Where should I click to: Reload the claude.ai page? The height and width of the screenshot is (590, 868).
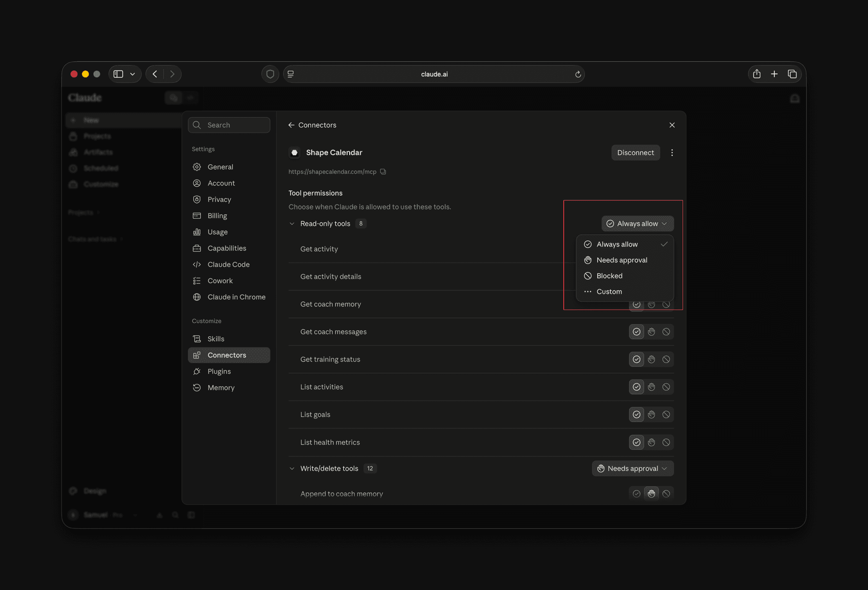578,74
